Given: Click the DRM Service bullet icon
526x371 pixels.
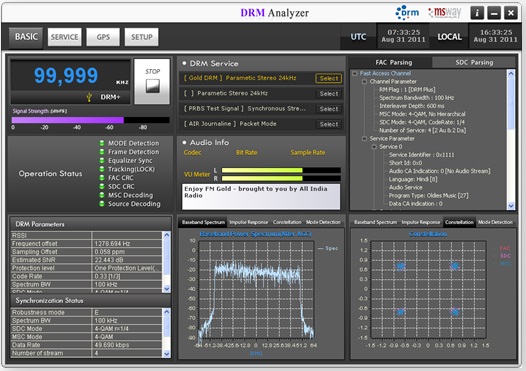Looking at the screenshot, I should (184, 63).
